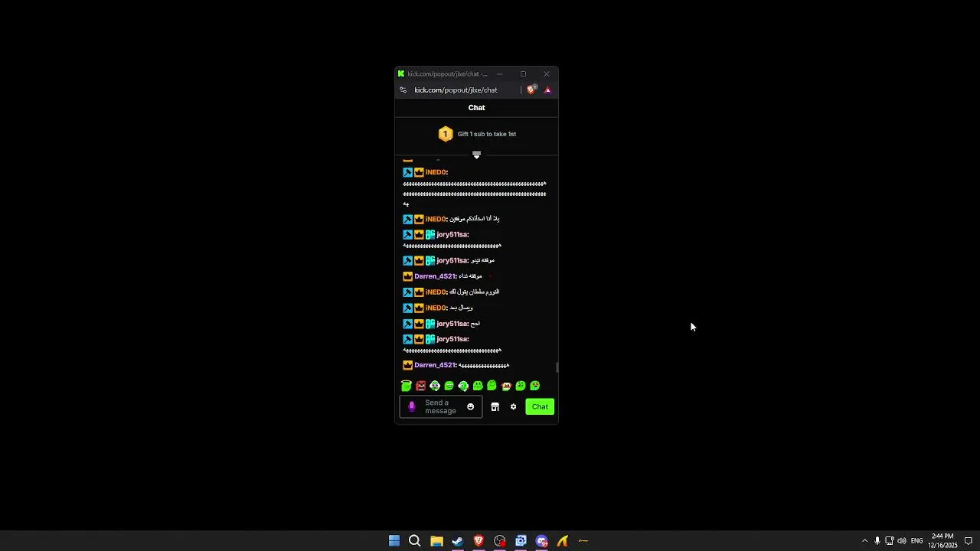Viewport: 980px width, 551px height.
Task: Click the gold number 1 leaderboard badge
Action: tap(446, 134)
